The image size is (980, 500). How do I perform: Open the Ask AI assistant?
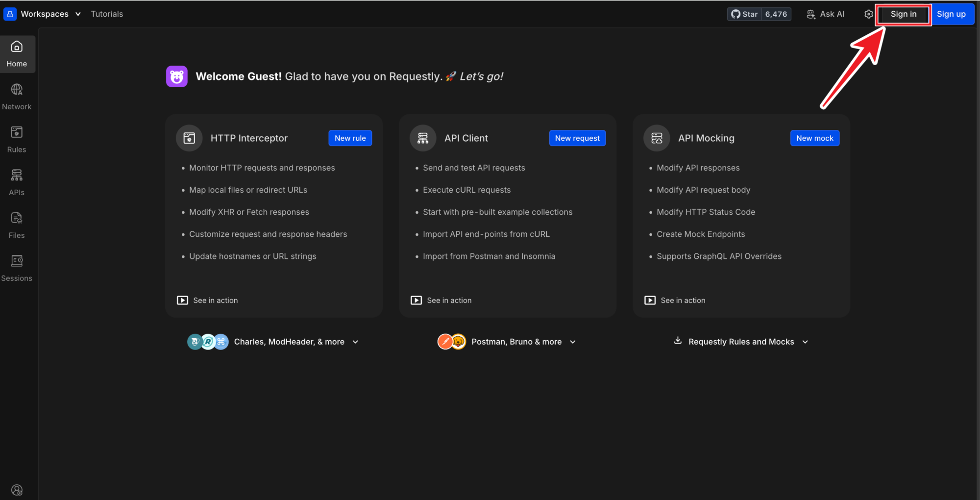pos(826,14)
